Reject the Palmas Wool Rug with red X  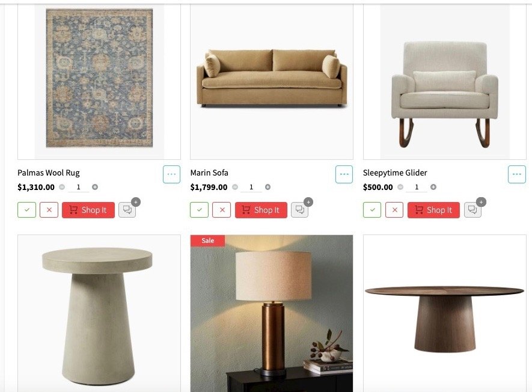coord(49,210)
